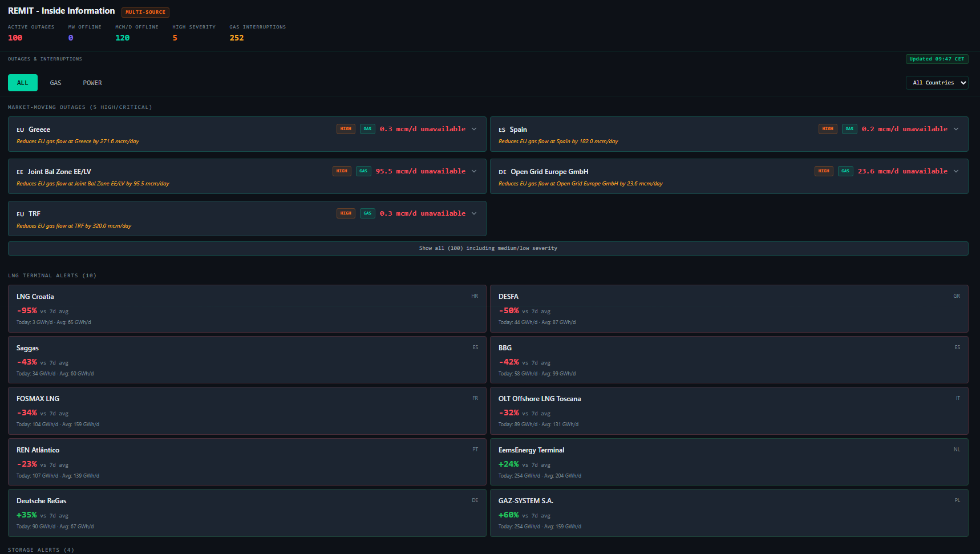This screenshot has height=554, width=980.
Task: Click the -50% value for DESFA
Action: coord(509,311)
